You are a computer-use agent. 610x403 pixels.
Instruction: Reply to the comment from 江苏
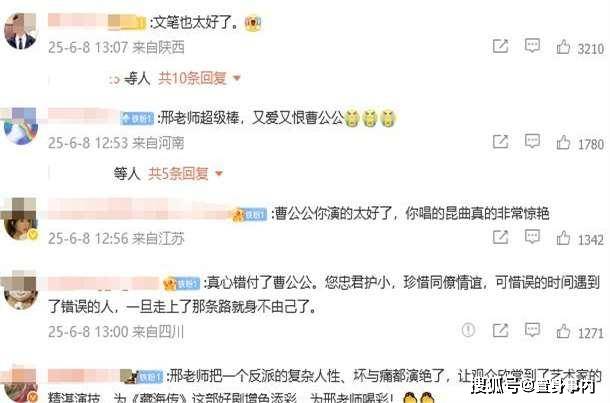coord(532,237)
